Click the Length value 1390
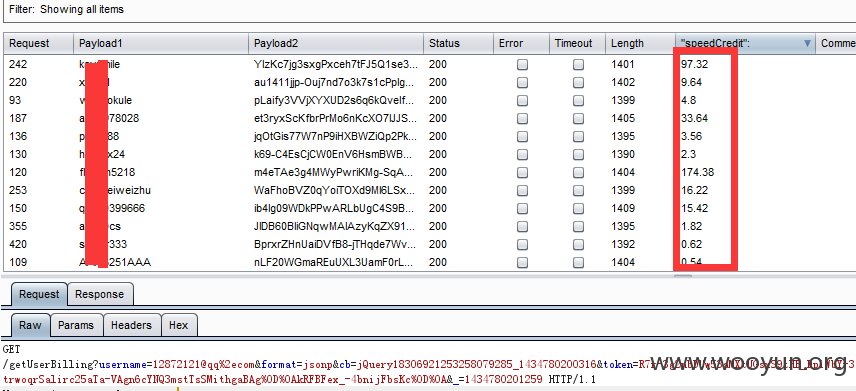 (623, 155)
